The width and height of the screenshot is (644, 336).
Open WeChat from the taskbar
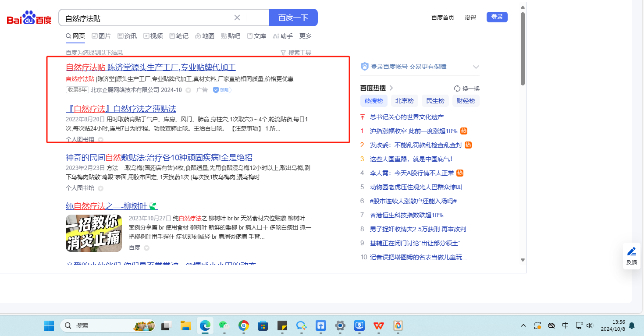224,325
